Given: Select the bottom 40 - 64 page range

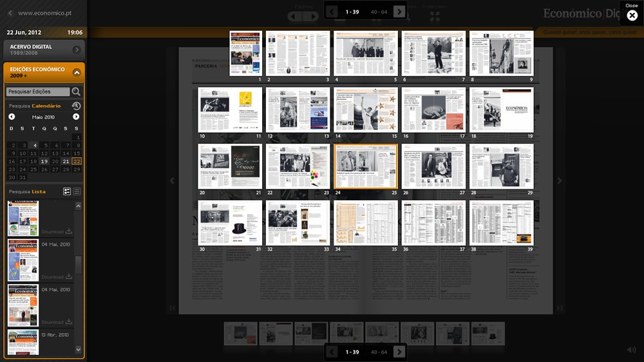Looking at the screenshot, I should click(x=379, y=352).
